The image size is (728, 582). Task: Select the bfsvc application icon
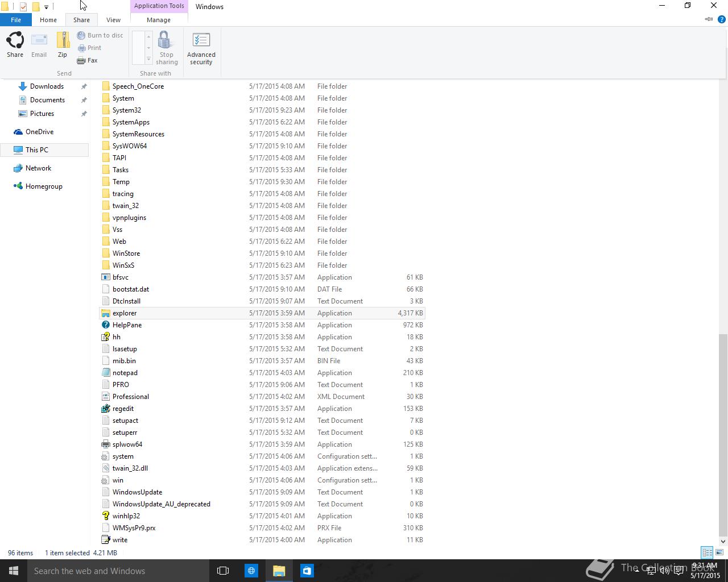[x=105, y=277]
